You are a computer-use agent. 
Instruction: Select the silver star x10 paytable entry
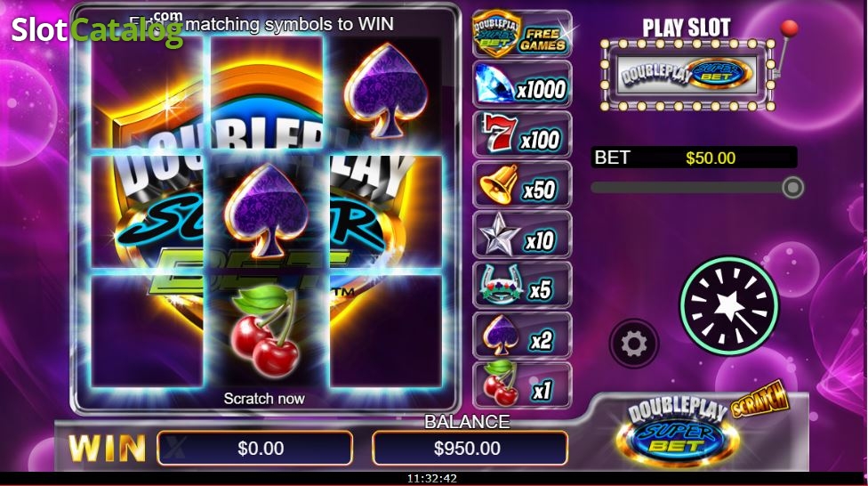522,235
